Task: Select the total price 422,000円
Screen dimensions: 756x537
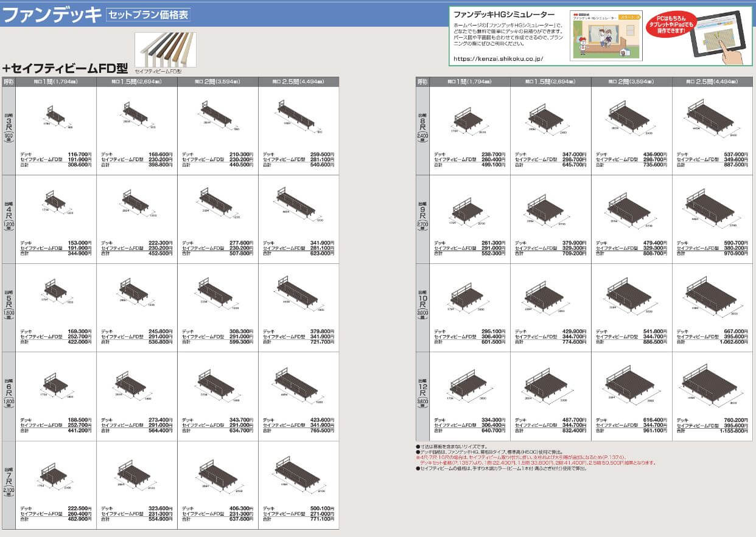Action: pos(79,342)
